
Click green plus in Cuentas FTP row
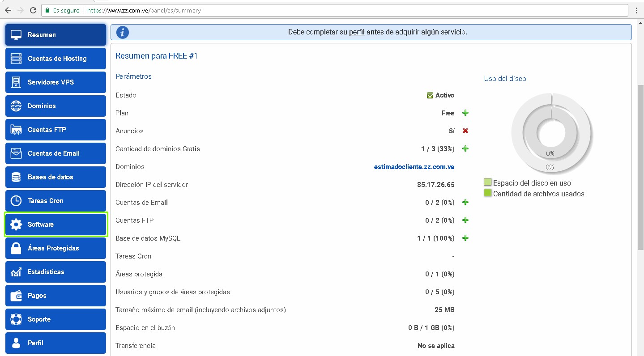pos(465,220)
